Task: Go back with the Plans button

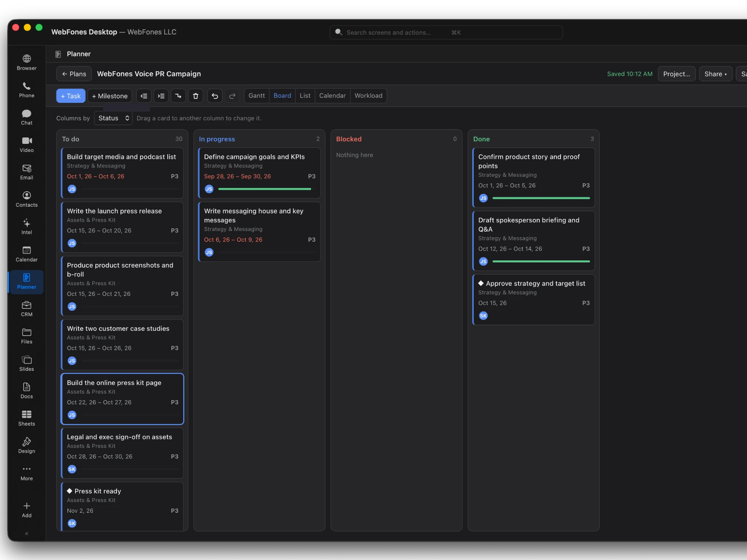Action: click(x=74, y=74)
